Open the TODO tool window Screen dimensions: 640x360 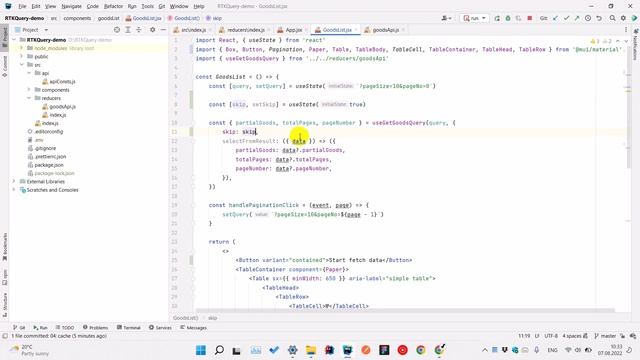(x=65, y=327)
